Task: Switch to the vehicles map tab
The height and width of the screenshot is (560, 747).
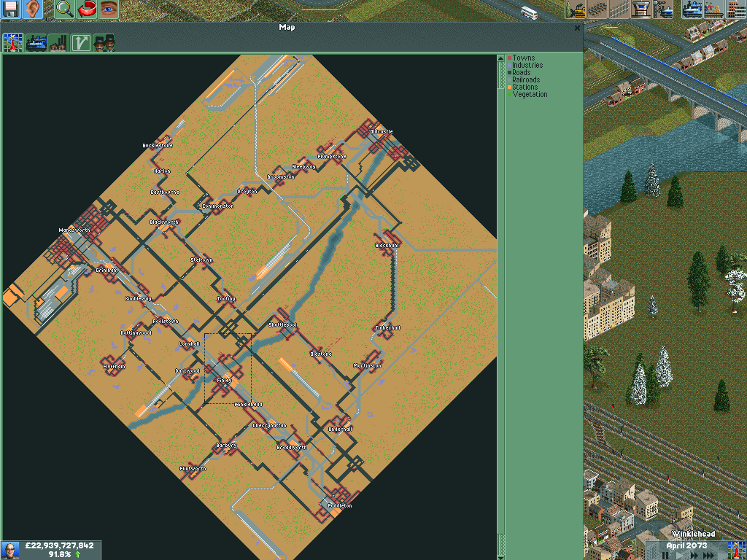Action: point(36,43)
